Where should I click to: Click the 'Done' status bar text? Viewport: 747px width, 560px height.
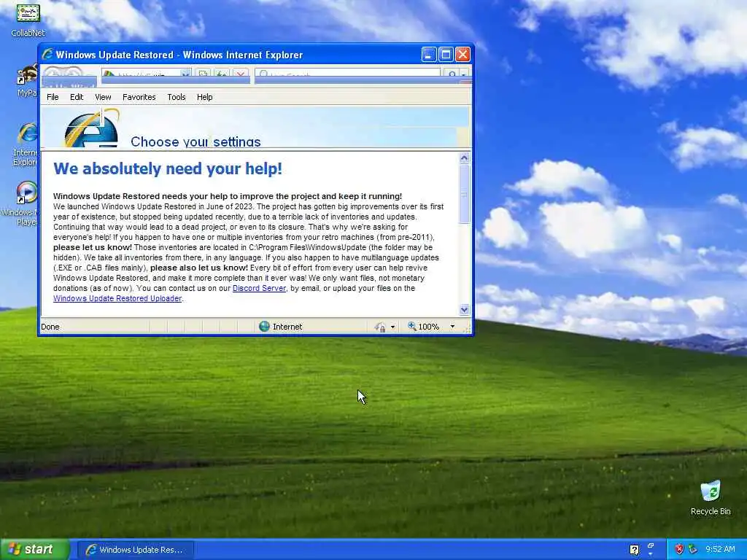[x=50, y=327]
